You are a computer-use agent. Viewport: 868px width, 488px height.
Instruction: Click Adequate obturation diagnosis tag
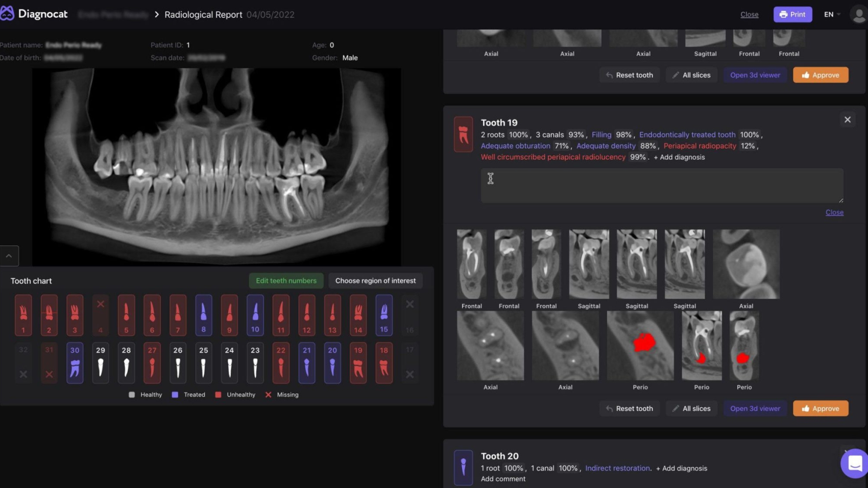[515, 146]
